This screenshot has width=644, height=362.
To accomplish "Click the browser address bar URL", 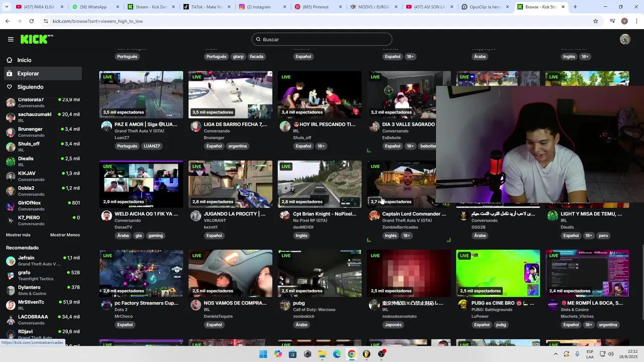I will tap(98, 21).
